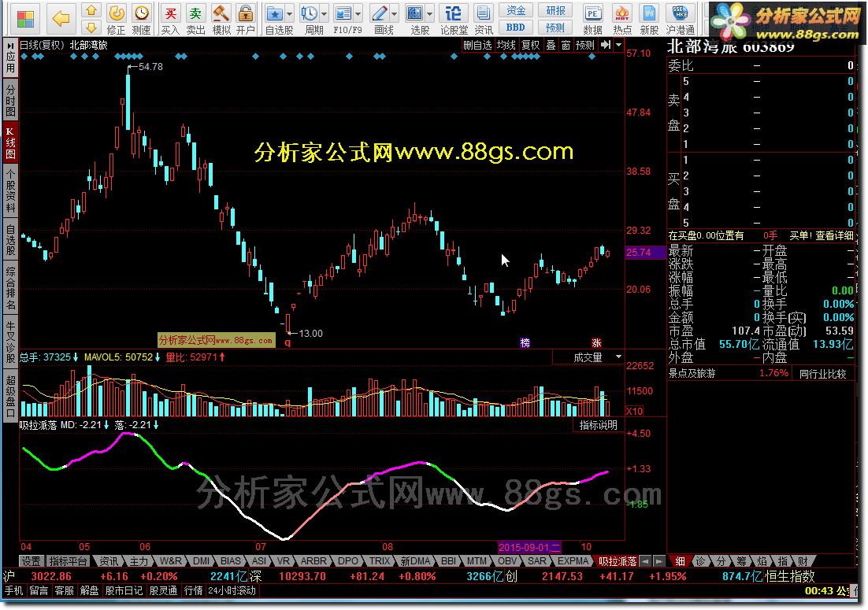Open the 热点 hot topics flame icon

coord(622,20)
